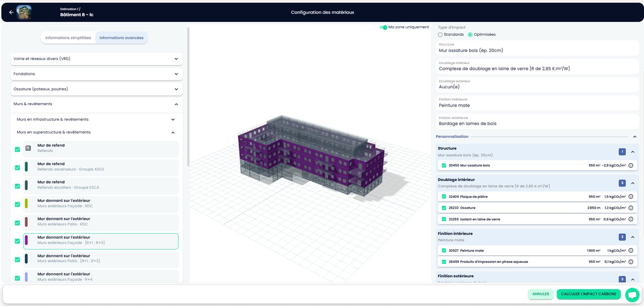Open the chat support bubble
The image size is (644, 306).
632,295
